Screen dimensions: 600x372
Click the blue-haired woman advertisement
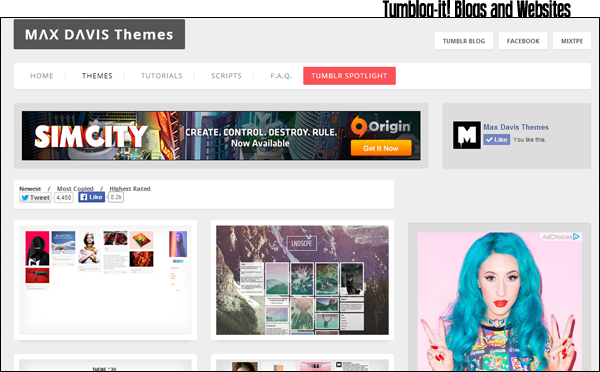(500, 301)
